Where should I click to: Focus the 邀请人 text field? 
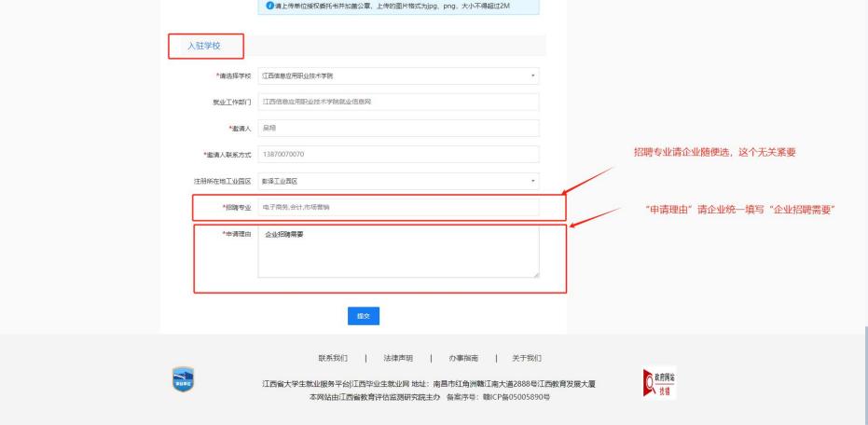[x=399, y=128]
